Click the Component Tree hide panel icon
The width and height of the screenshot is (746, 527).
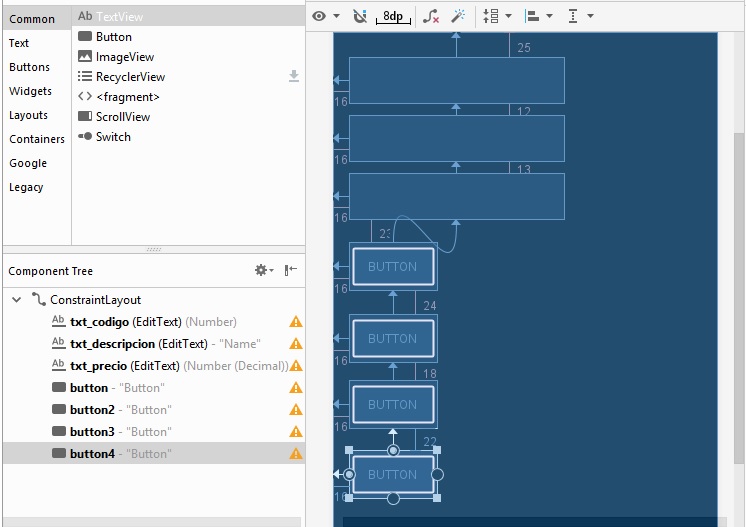(291, 270)
